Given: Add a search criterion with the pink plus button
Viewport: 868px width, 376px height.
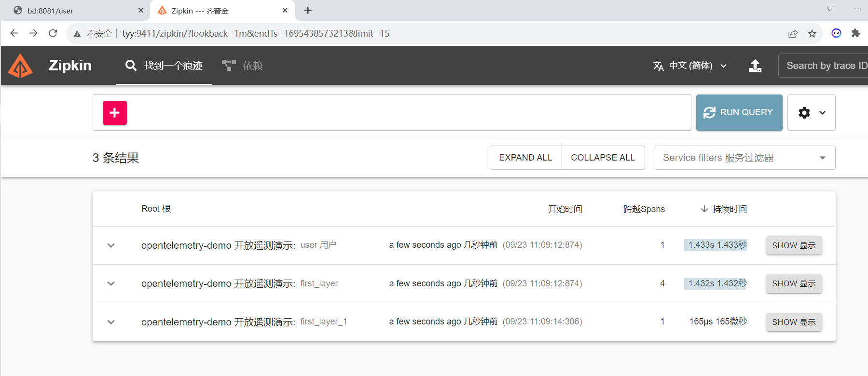Looking at the screenshot, I should (x=115, y=113).
